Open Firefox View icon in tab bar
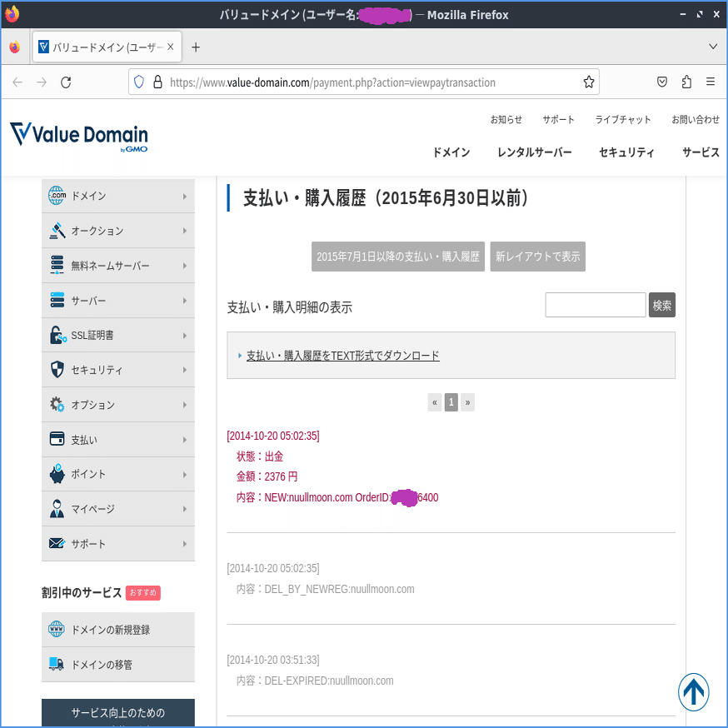Image resolution: width=728 pixels, height=728 pixels. pos(15,47)
